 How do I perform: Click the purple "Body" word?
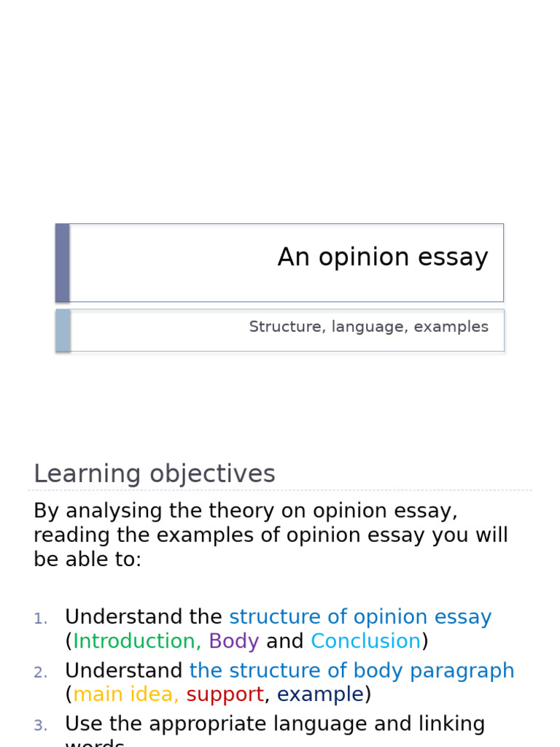pos(233,641)
